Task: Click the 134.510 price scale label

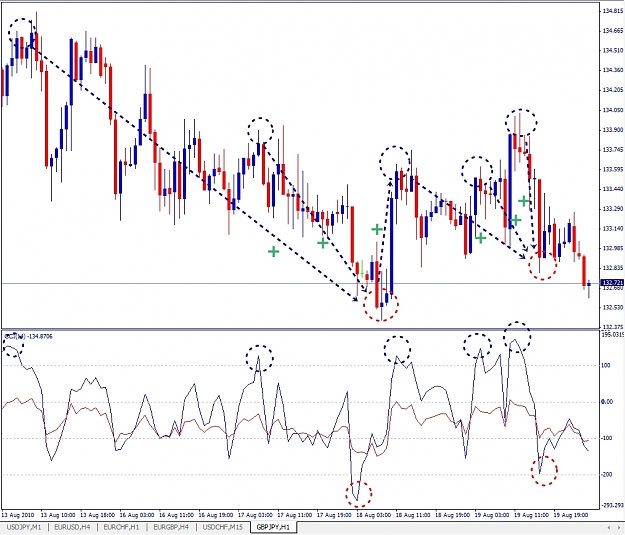Action: click(x=613, y=50)
